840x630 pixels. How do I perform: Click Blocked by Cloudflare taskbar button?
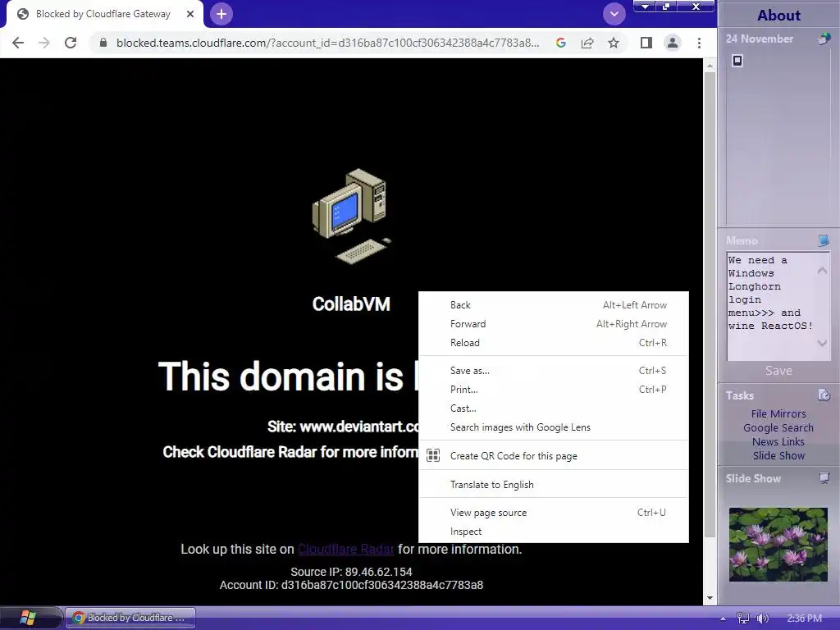click(x=130, y=618)
